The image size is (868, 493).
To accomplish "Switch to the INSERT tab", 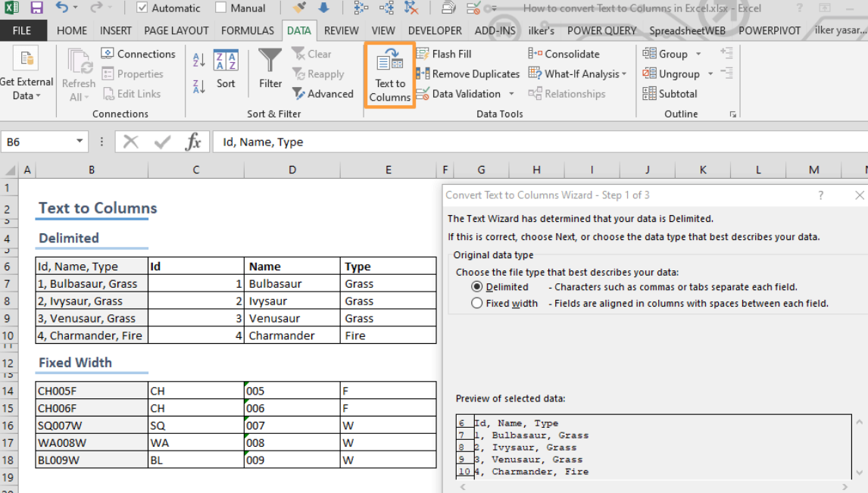I will (x=116, y=30).
